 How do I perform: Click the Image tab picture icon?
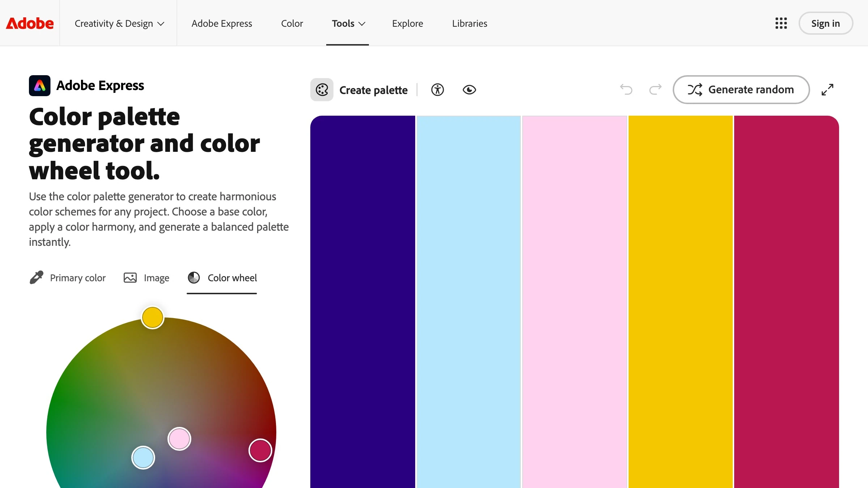[x=130, y=278]
